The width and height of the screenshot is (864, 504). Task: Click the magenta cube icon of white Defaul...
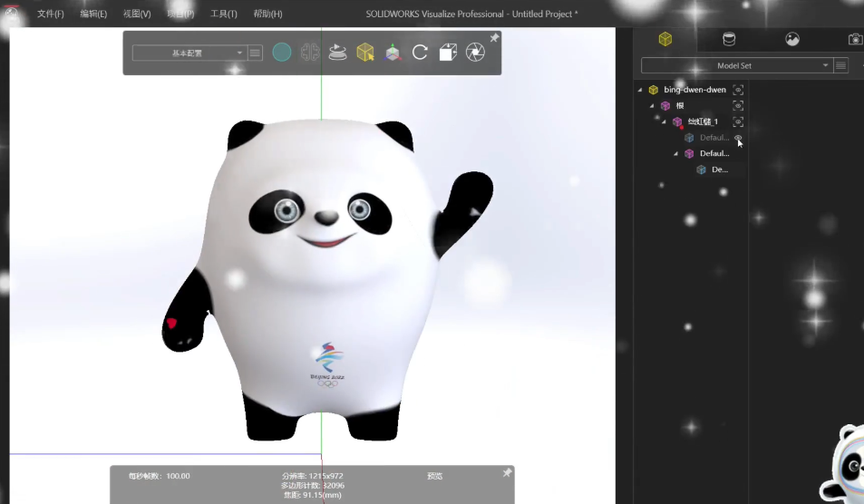(689, 154)
